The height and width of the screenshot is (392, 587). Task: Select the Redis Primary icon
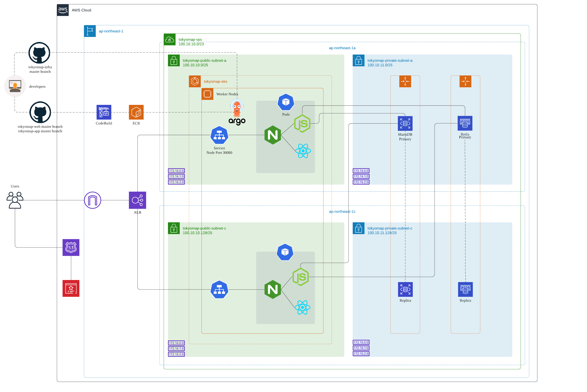(465, 123)
